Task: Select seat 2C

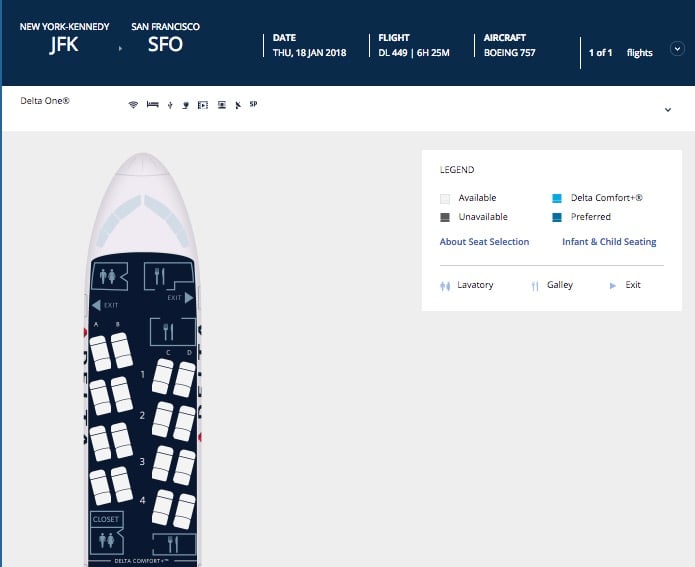Action: click(x=163, y=419)
